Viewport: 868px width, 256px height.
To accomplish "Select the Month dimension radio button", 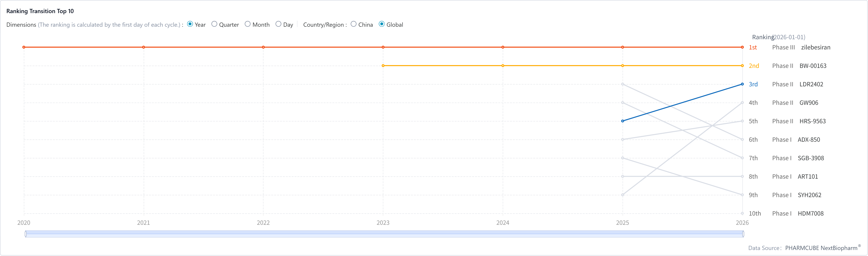I will coord(248,24).
